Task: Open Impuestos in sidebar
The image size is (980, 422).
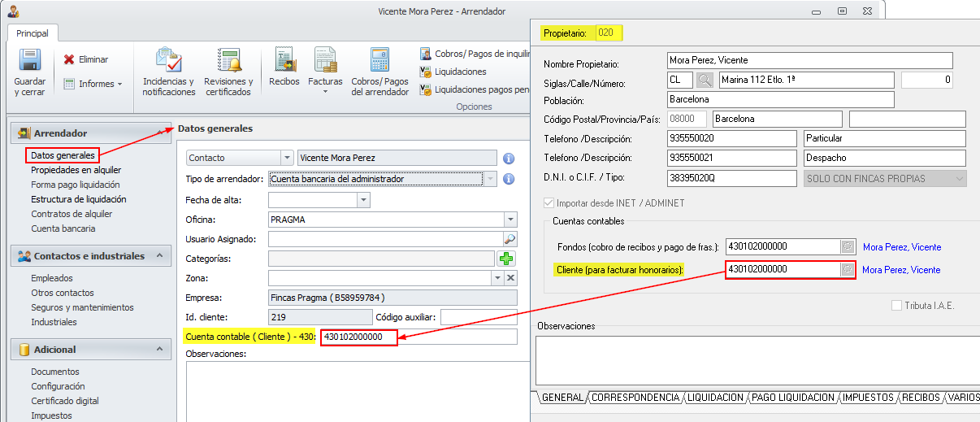Action: [x=51, y=415]
